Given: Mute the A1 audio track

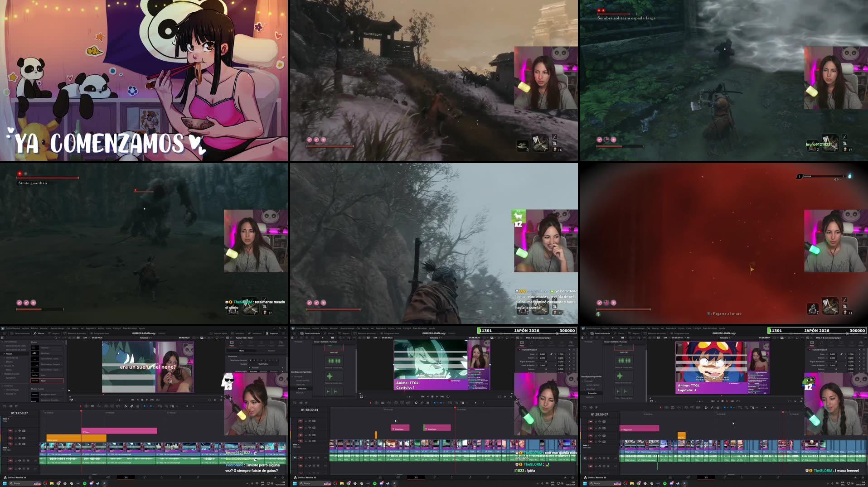Looking at the screenshot, I should [x=20, y=461].
